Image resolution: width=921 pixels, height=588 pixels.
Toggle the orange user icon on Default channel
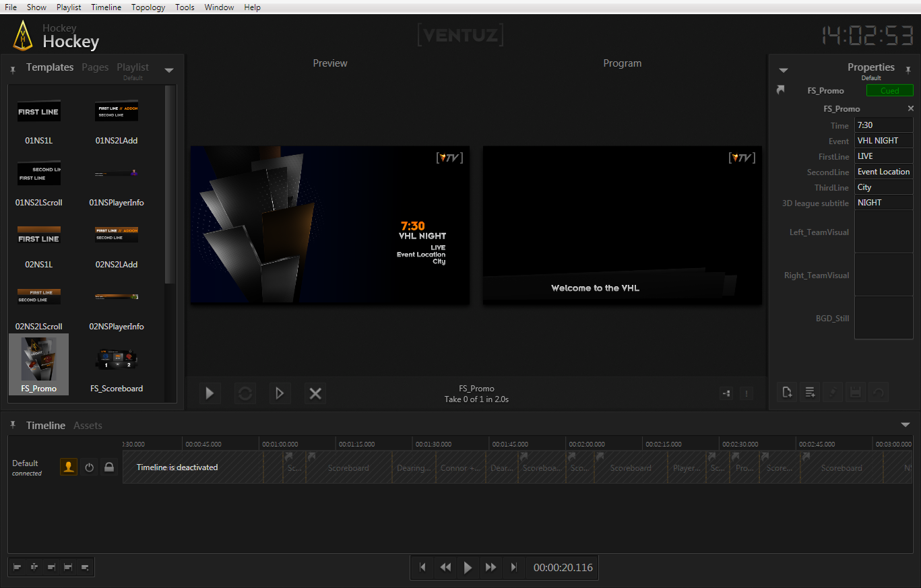click(69, 467)
